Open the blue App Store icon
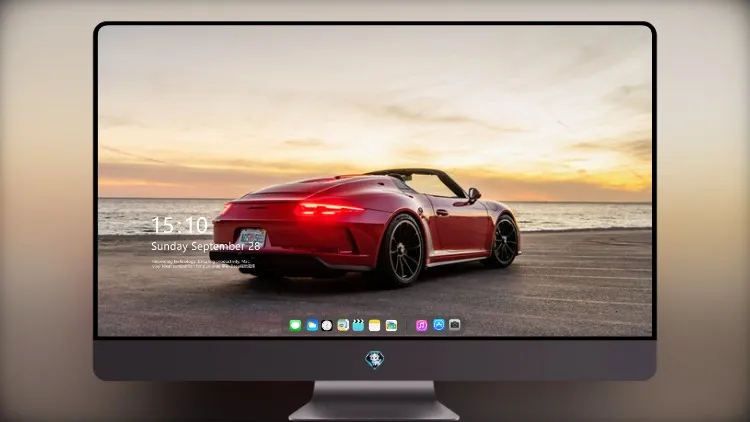Screen dimensions: 750x422 [439, 325]
